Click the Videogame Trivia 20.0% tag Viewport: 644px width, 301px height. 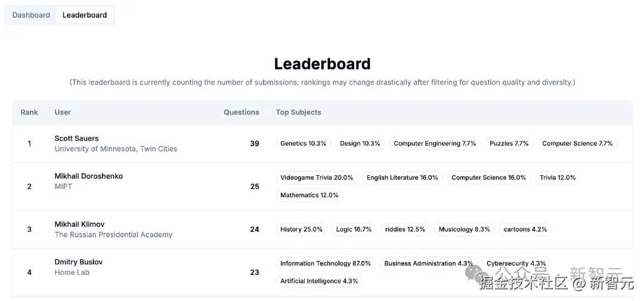tap(317, 178)
